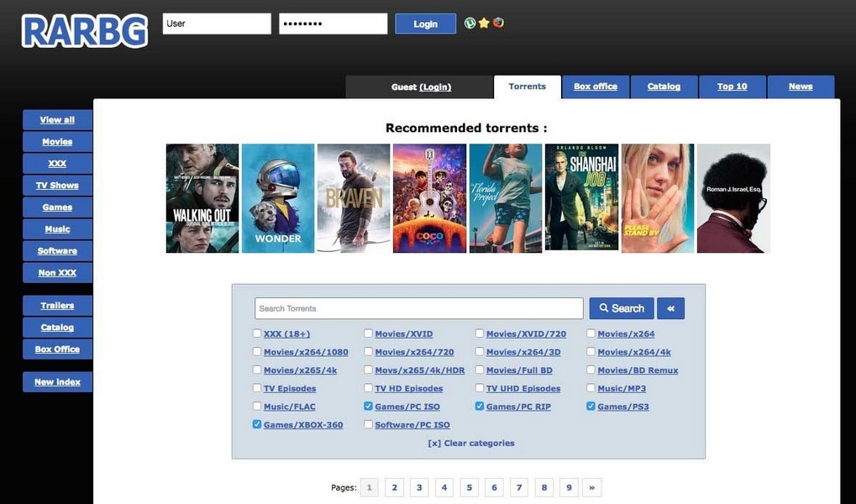856x504 pixels.
Task: Click the Search Torrents input field
Action: click(x=418, y=308)
